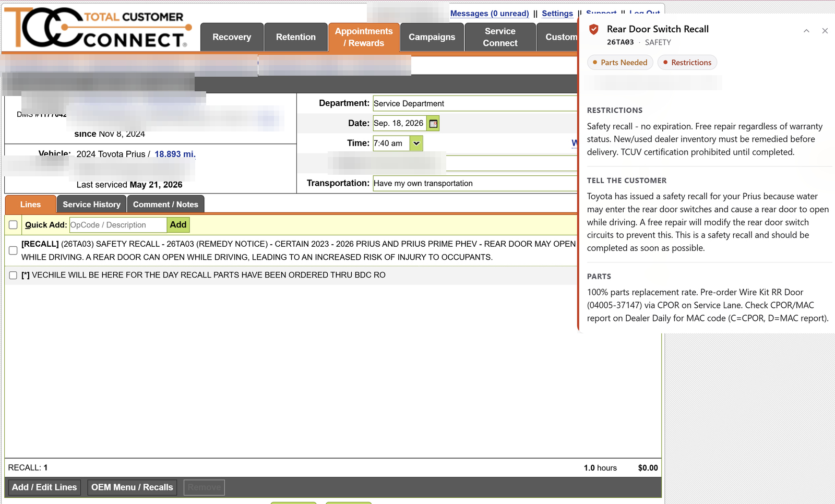Click the Restrictions tag
835x504 pixels.
[687, 63]
